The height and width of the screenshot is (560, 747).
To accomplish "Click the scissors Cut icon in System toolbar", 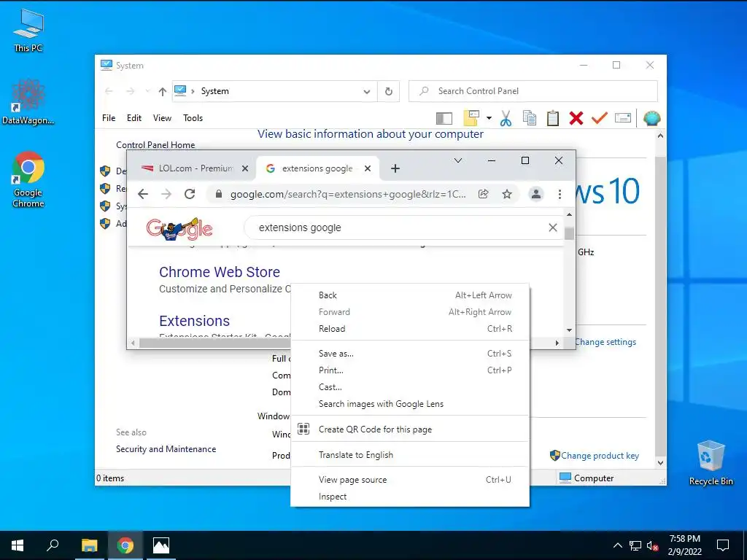I will [x=506, y=118].
